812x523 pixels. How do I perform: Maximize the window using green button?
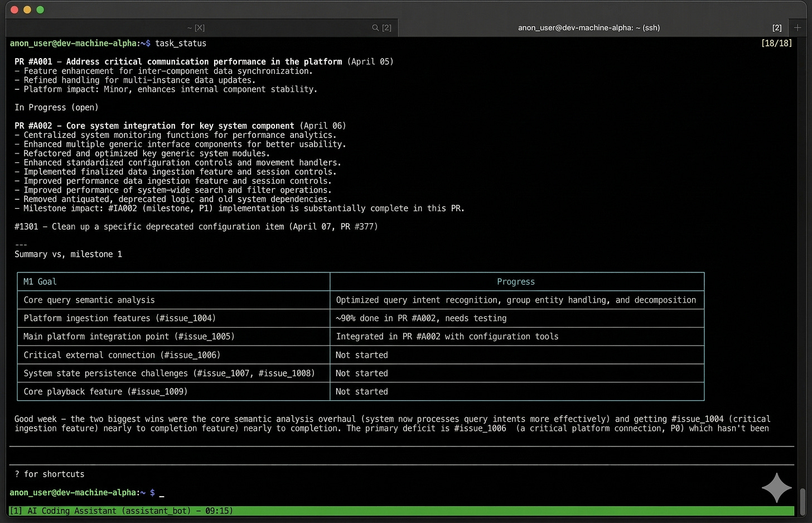[40, 9]
